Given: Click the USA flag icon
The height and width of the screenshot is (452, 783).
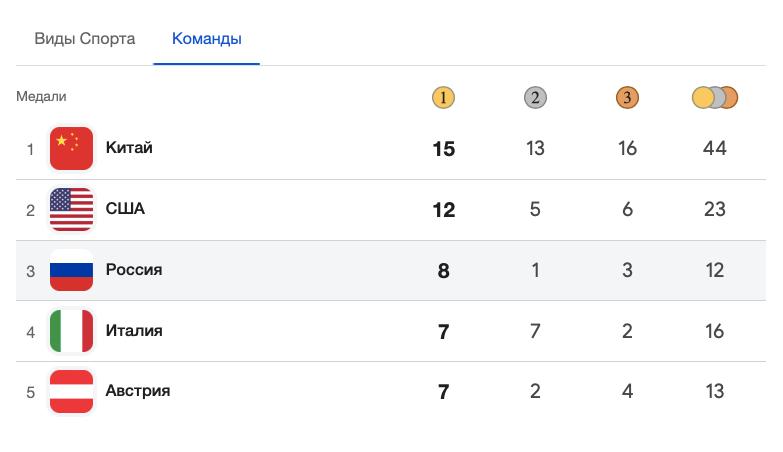Looking at the screenshot, I should [x=71, y=210].
